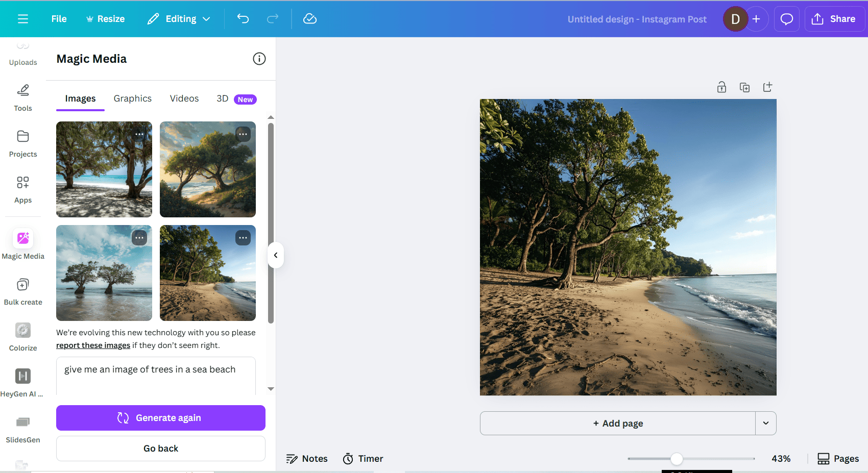Open options on the top-right generated image
The height and width of the screenshot is (473, 868).
[x=243, y=134]
